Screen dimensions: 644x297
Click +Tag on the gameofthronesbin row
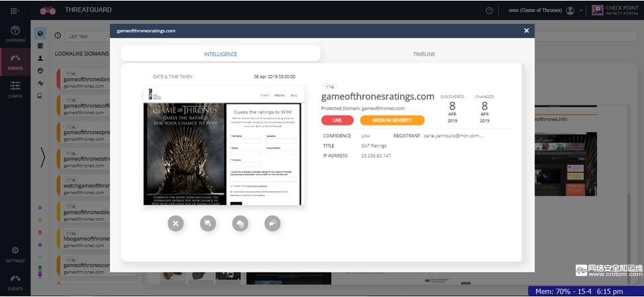pyautogui.click(x=71, y=73)
